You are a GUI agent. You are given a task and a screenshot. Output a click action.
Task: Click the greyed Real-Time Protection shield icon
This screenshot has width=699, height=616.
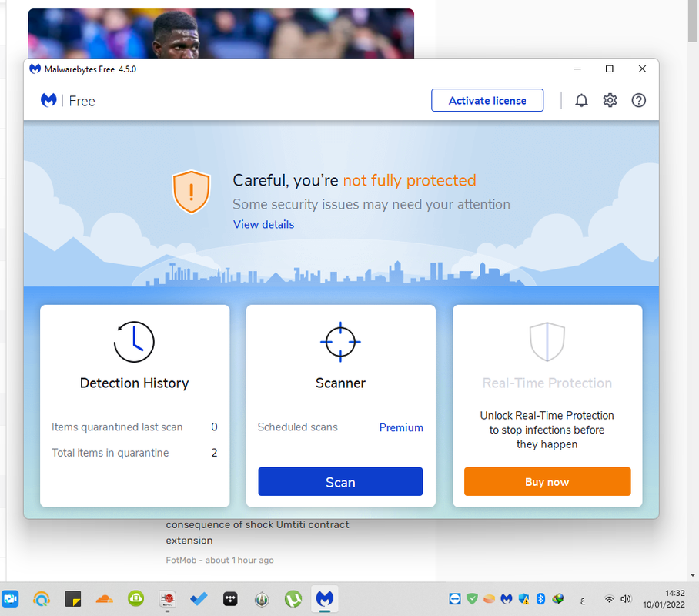547,342
